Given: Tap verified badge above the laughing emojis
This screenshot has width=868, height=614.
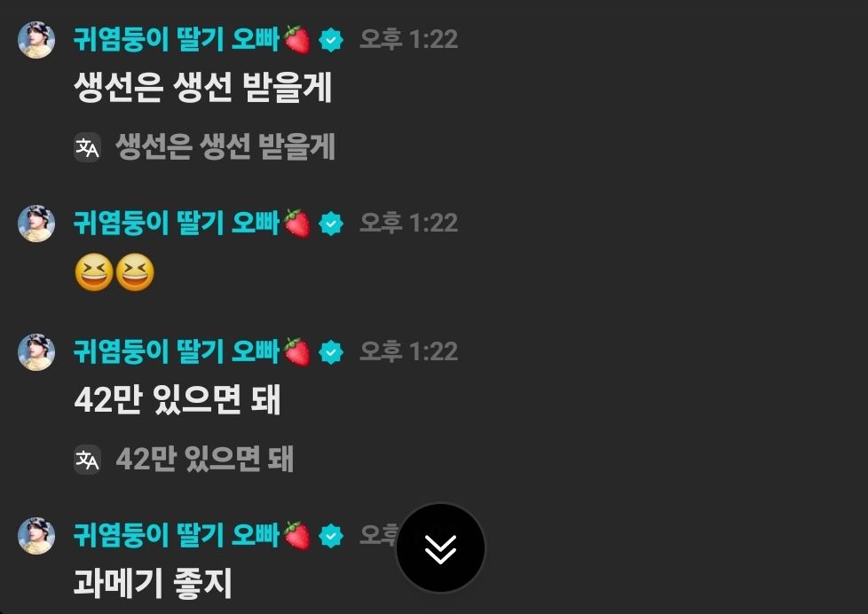Looking at the screenshot, I should (x=331, y=224).
